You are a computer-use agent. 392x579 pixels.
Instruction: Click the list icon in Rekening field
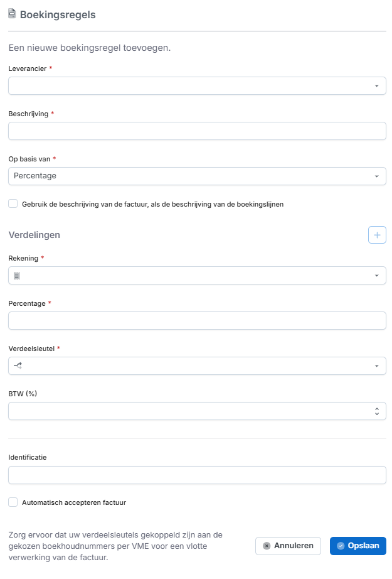pyautogui.click(x=17, y=276)
